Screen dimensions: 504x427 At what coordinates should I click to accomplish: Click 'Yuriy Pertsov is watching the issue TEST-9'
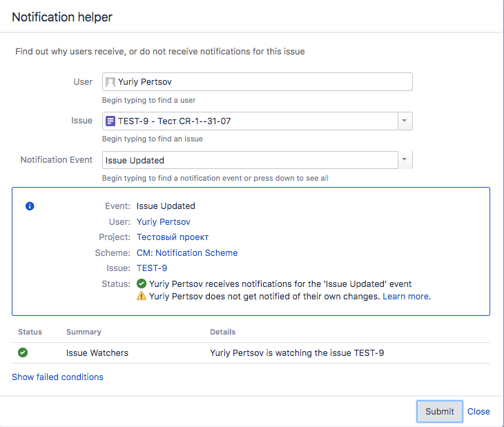(x=297, y=352)
